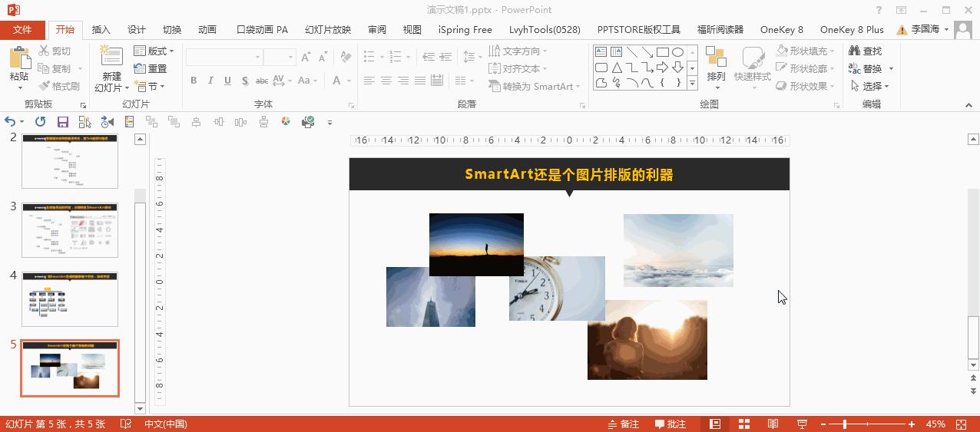Click the Format Painter (格式刷) button
Image resolution: width=980 pixels, height=432 pixels.
(59, 86)
